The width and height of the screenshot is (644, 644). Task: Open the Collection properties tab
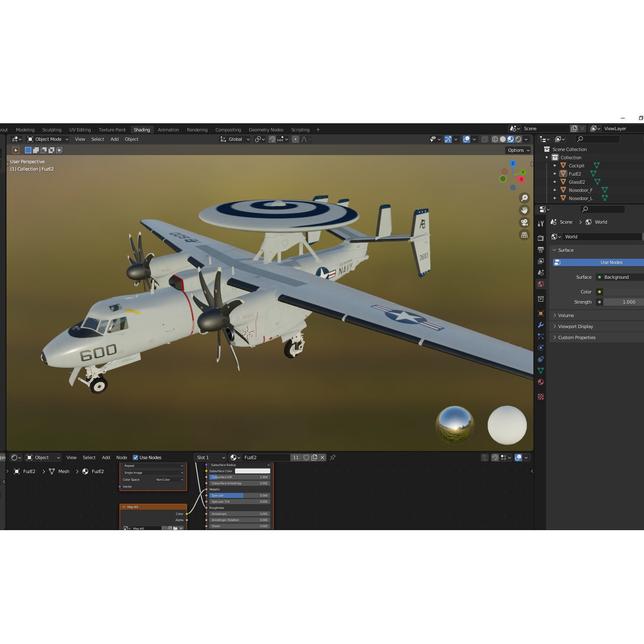pos(541,299)
